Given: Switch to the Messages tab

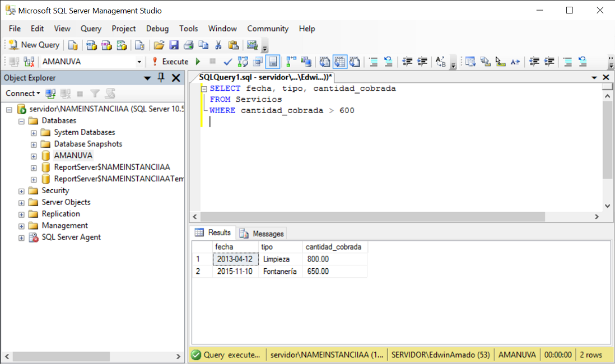Looking at the screenshot, I should (269, 232).
